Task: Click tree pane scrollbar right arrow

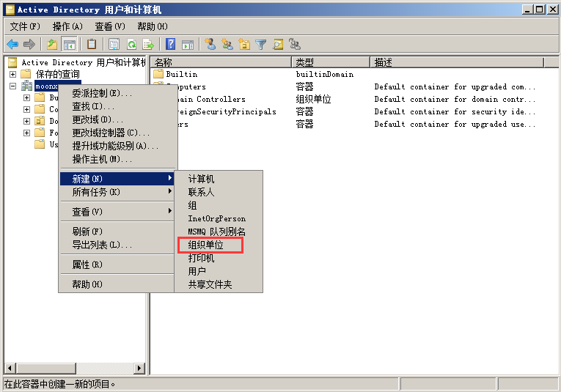Action: tap(139, 368)
